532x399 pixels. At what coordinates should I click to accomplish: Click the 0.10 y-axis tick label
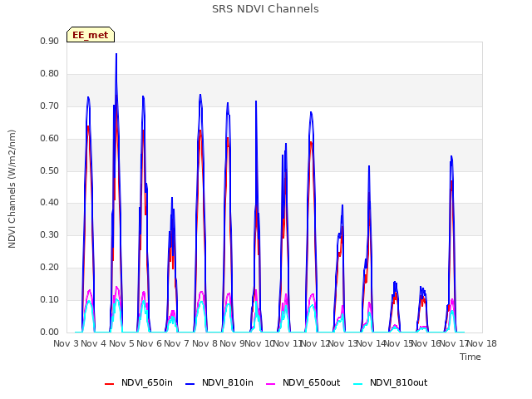[x=50, y=299]
